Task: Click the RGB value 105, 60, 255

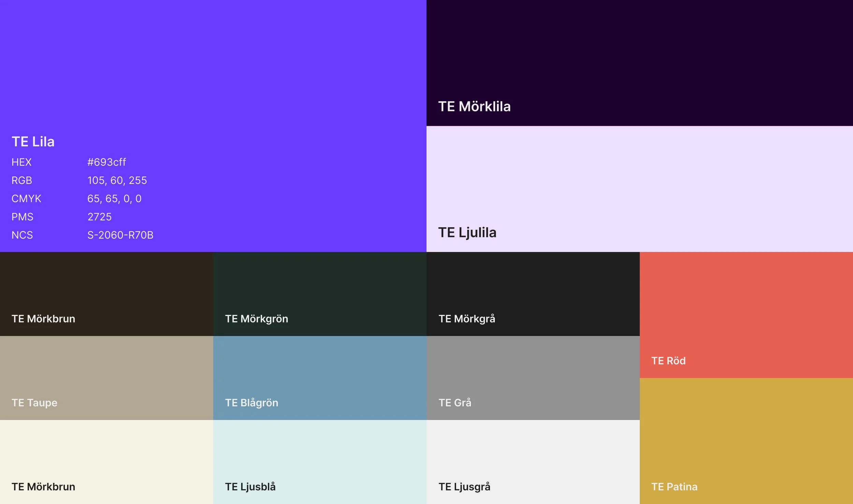Action: click(117, 180)
